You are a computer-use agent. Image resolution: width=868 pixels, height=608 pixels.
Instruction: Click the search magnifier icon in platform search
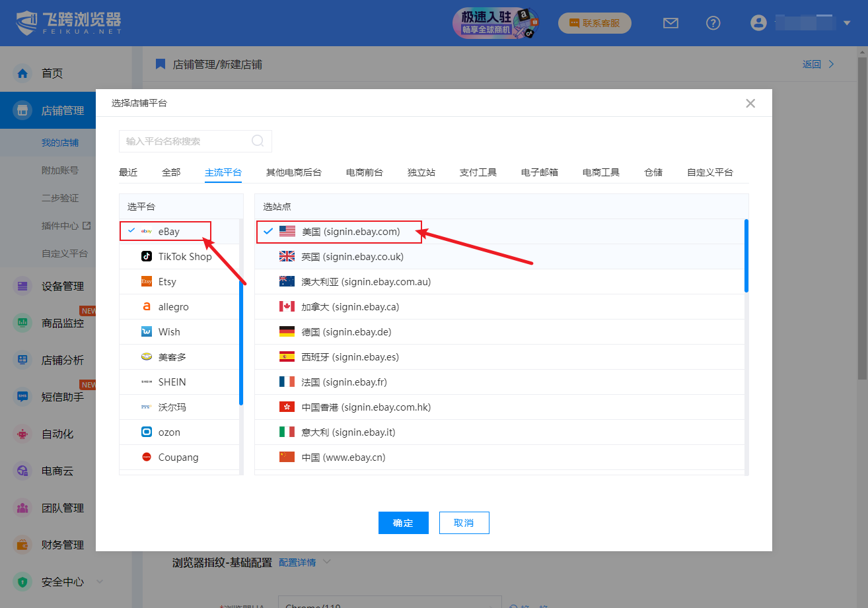258,141
